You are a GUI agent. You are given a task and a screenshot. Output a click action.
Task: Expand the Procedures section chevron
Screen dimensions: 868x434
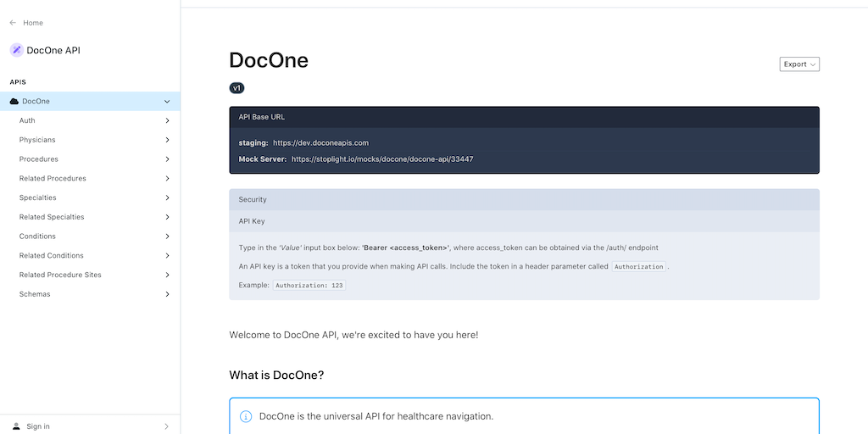coord(167,159)
